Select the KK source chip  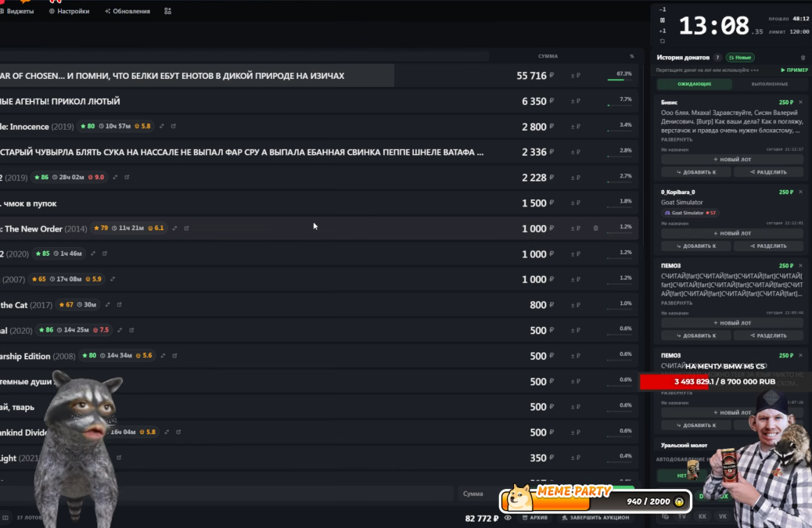pos(702,516)
